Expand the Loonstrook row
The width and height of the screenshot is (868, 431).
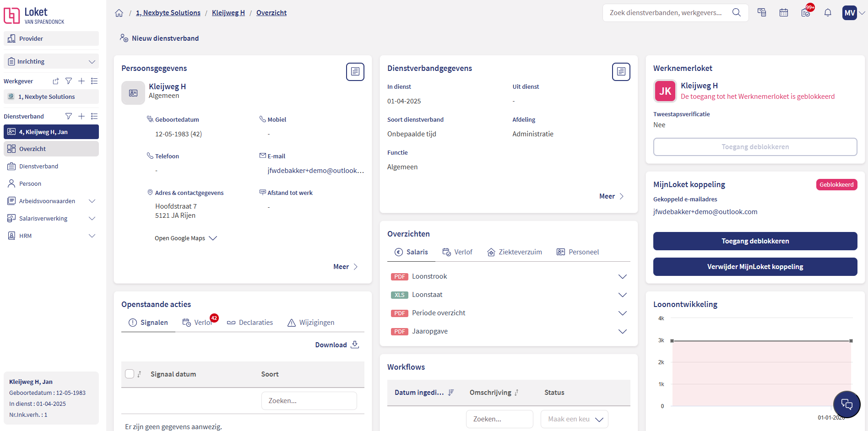tap(622, 276)
